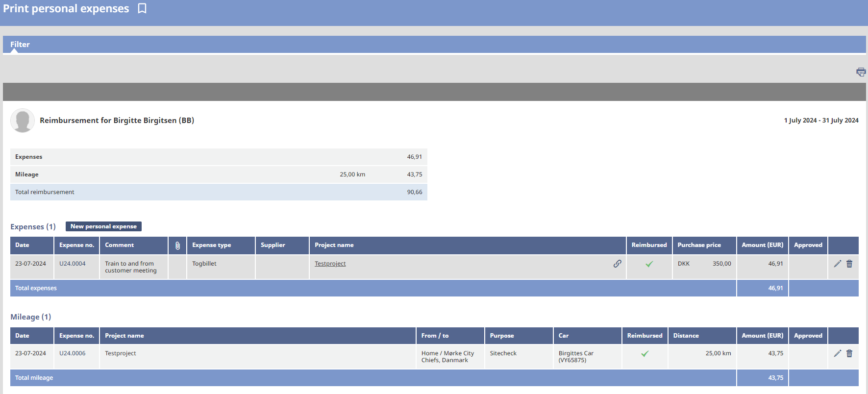Sort mileage by Distance column header
This screenshot has height=394, width=868.
pyautogui.click(x=686, y=336)
